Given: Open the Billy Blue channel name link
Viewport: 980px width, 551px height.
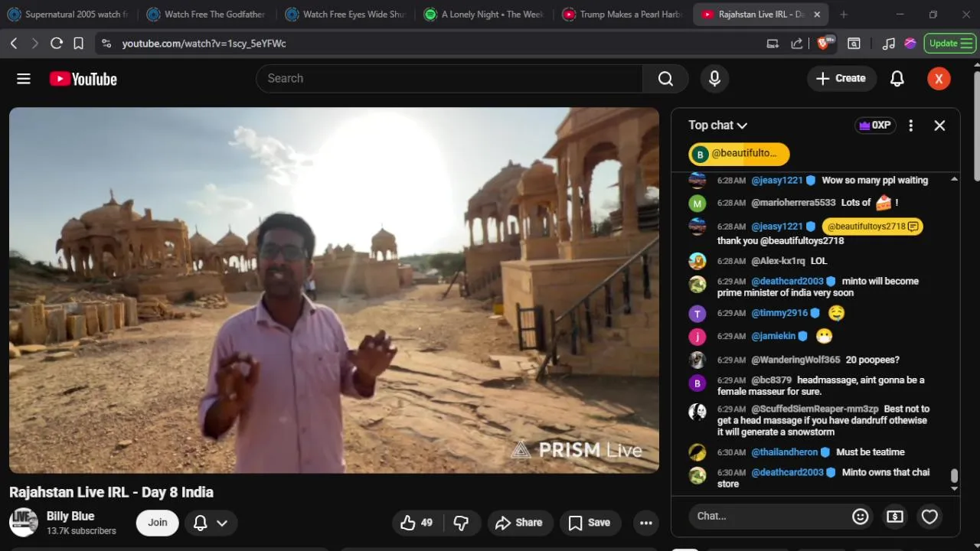Looking at the screenshot, I should pos(70,516).
